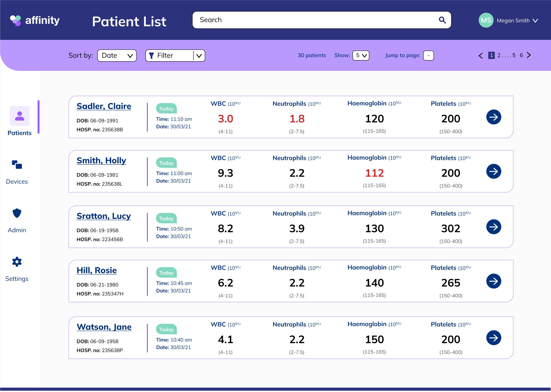This screenshot has width=551, height=392.
Task: Expand the Filter dropdown arrow
Action: pos(199,56)
